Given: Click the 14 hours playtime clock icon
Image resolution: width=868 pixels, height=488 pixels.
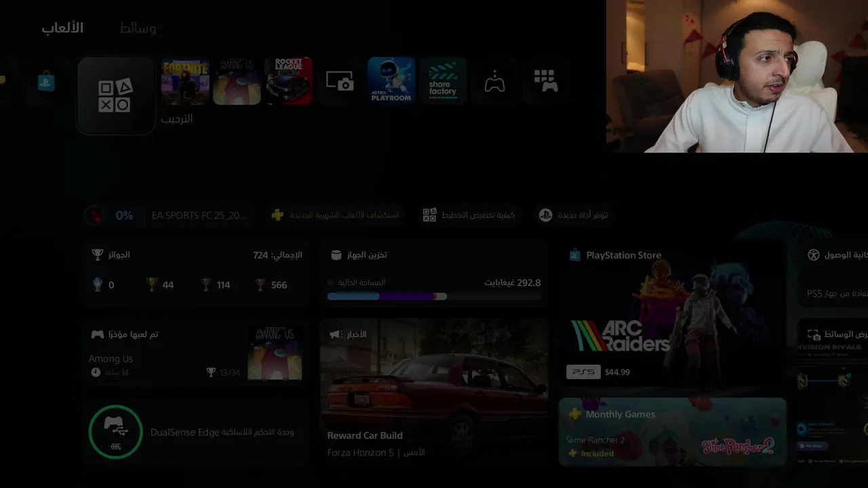Looking at the screenshot, I should [96, 372].
